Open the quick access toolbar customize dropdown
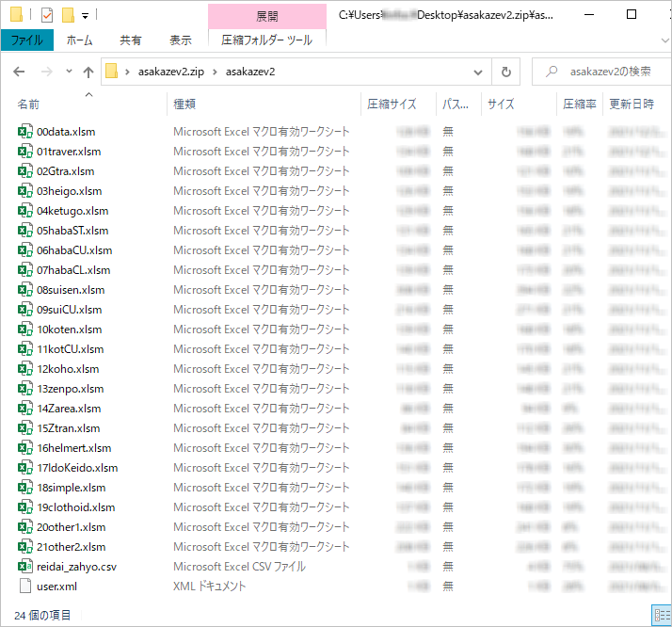672x627 pixels. 85,16
